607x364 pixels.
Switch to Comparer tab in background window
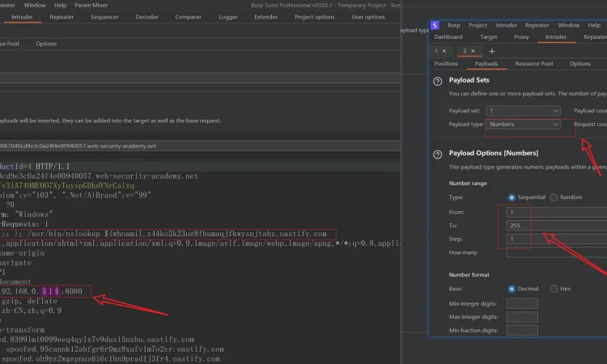click(x=188, y=17)
